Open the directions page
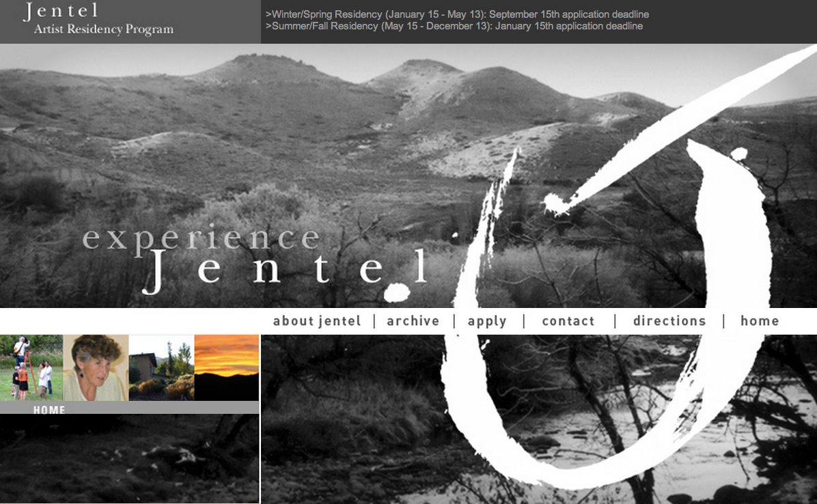Image resolution: width=817 pixels, height=504 pixels. (669, 321)
